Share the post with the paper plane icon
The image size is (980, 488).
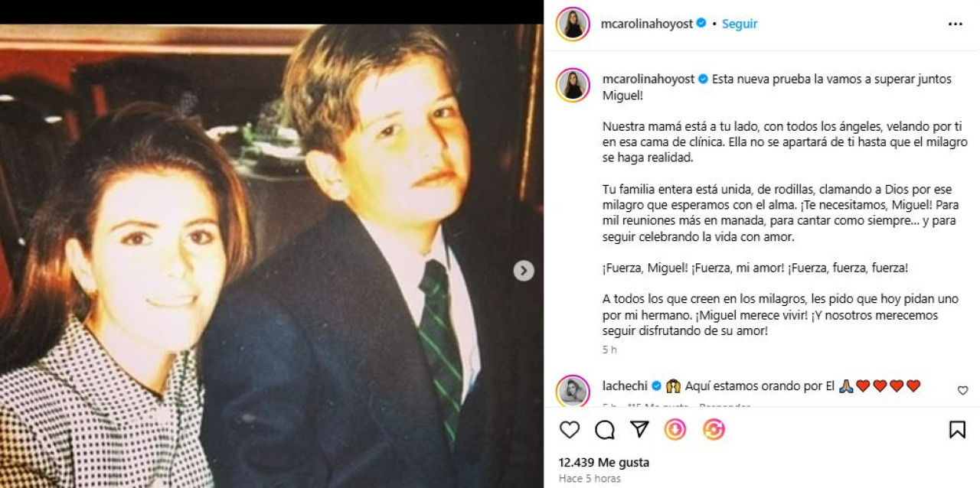coord(639,430)
